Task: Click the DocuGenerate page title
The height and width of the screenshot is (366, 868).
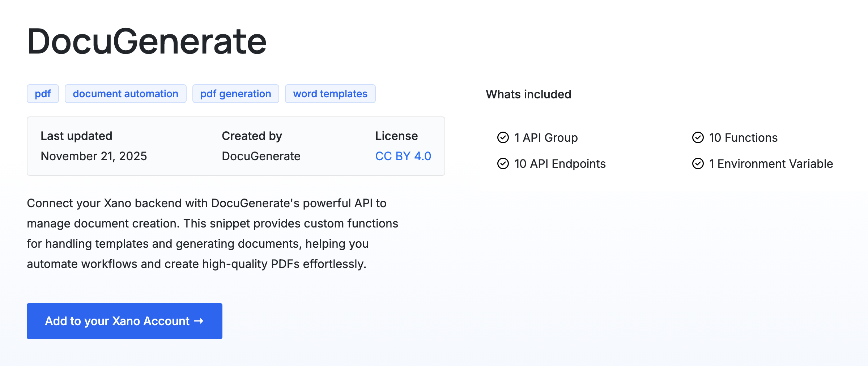Action: tap(147, 41)
